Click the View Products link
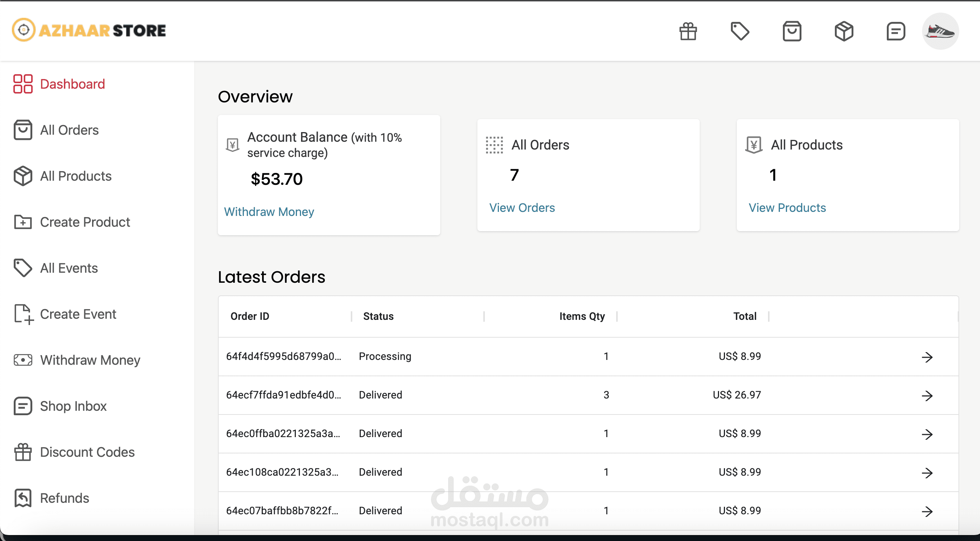Screen dimensions: 980x541 point(787,207)
